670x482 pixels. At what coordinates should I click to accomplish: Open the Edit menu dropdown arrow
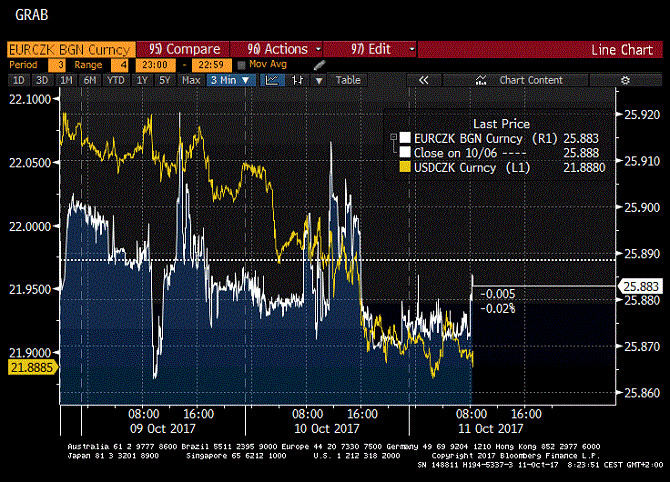412,50
